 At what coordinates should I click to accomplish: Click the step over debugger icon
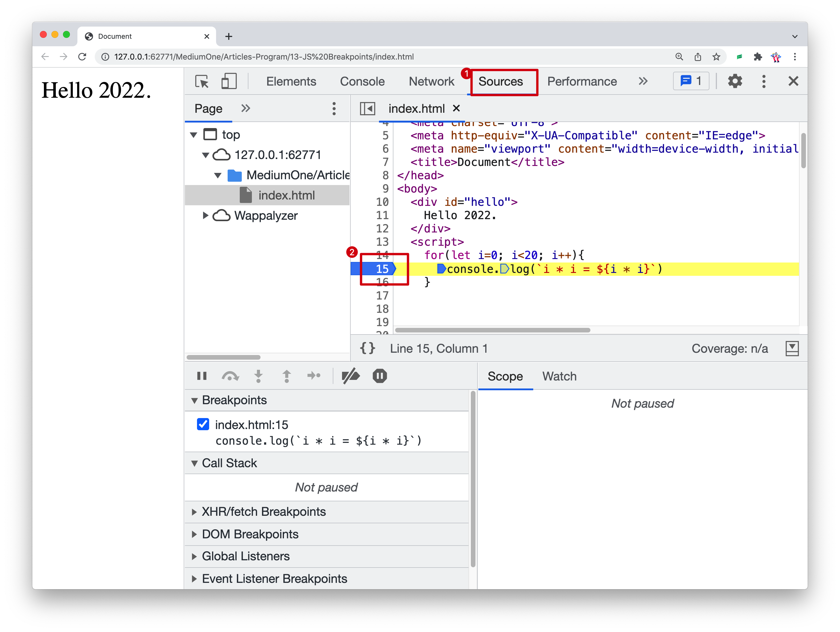pyautogui.click(x=230, y=376)
